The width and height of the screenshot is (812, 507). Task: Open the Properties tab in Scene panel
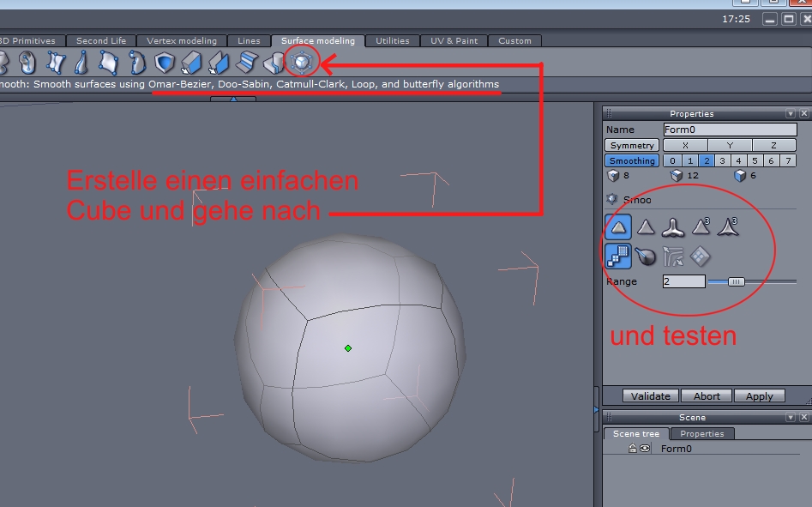[x=701, y=434]
